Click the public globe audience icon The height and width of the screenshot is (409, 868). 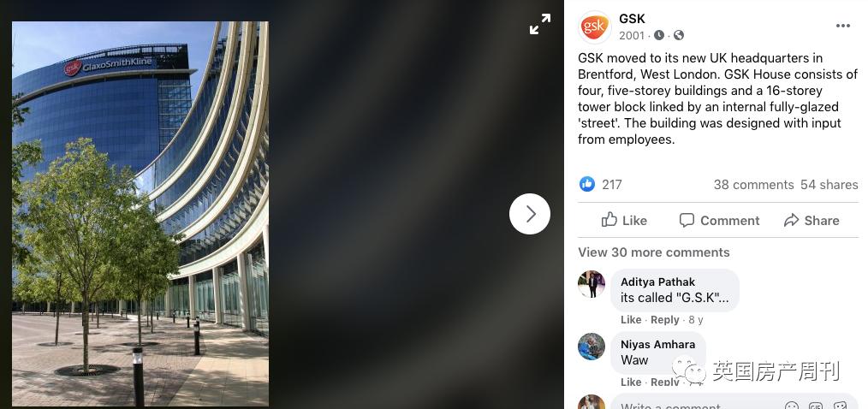coord(679,35)
